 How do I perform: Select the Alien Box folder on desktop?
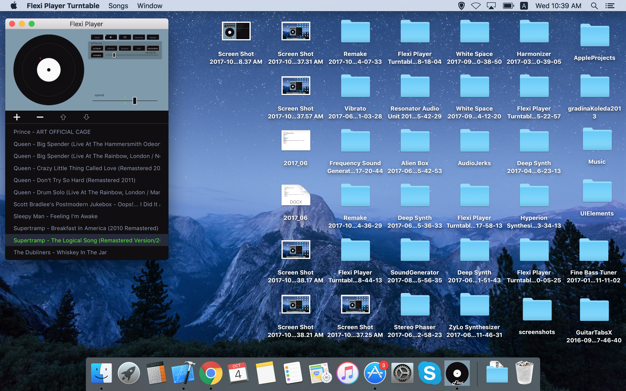pos(415,140)
